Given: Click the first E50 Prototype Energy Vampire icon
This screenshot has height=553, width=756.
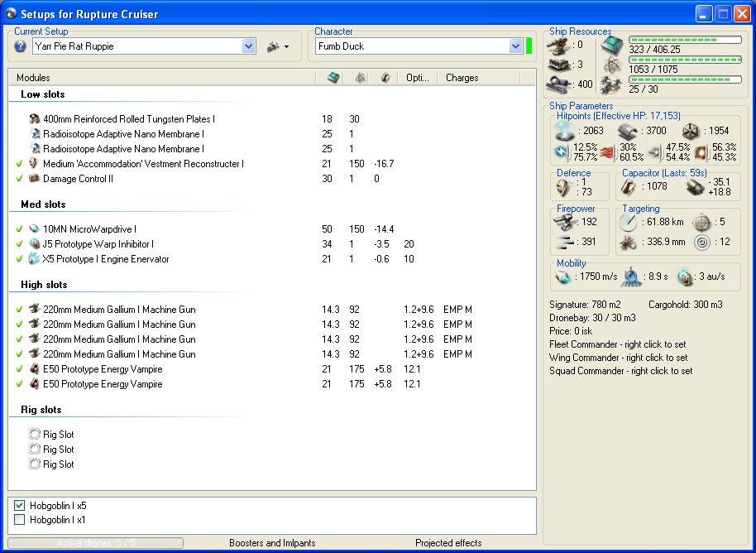Looking at the screenshot, I should [35, 369].
